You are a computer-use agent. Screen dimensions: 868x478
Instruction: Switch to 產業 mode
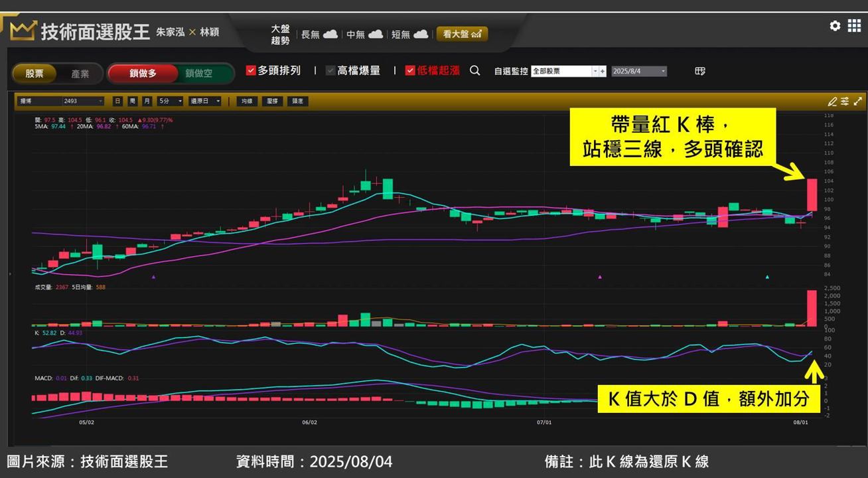tap(80, 74)
